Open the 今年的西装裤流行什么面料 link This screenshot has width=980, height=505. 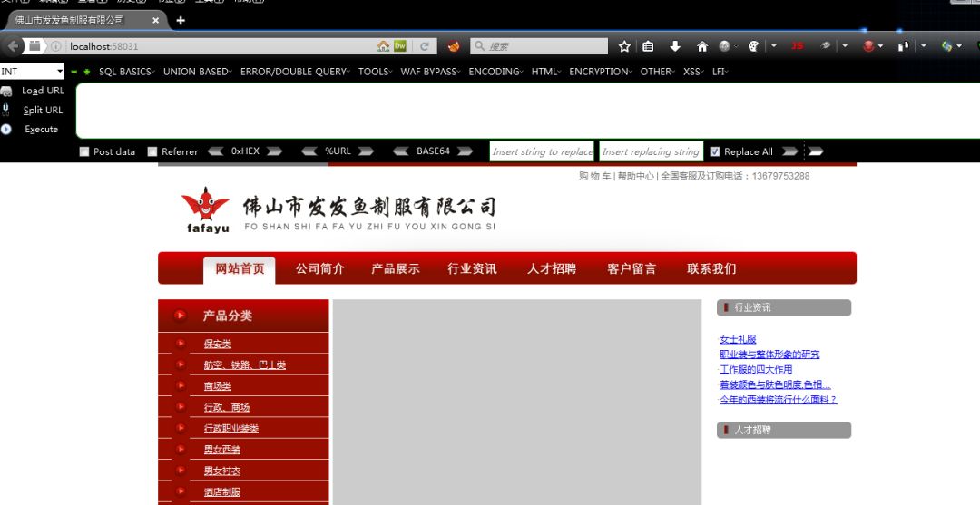(779, 400)
